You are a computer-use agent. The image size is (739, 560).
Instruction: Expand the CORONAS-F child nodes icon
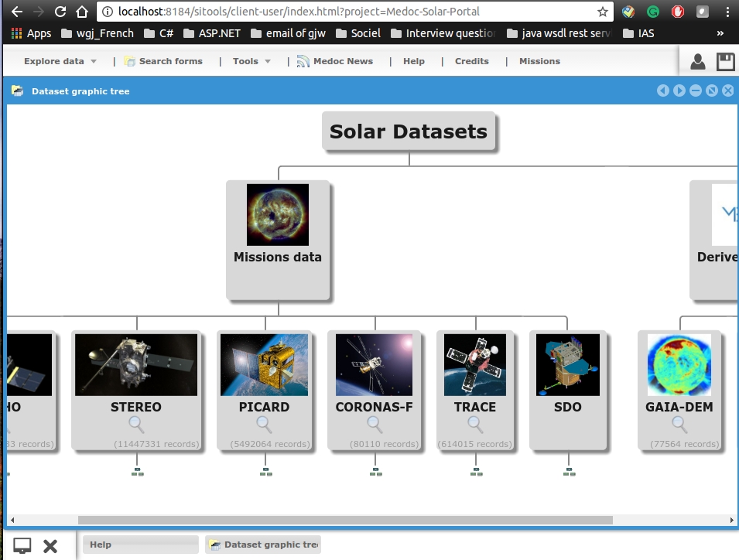pyautogui.click(x=375, y=472)
